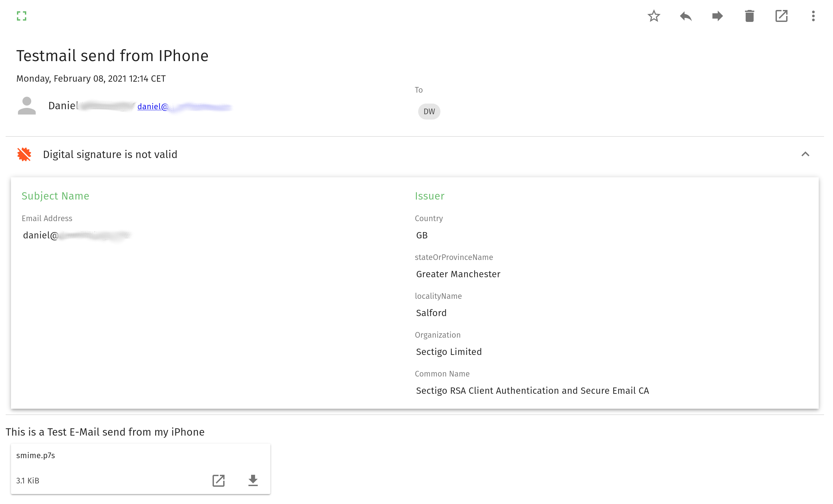Toggle fullscreen view with green corner icon
Viewport: 833px width, 504px height.
pos(22,16)
